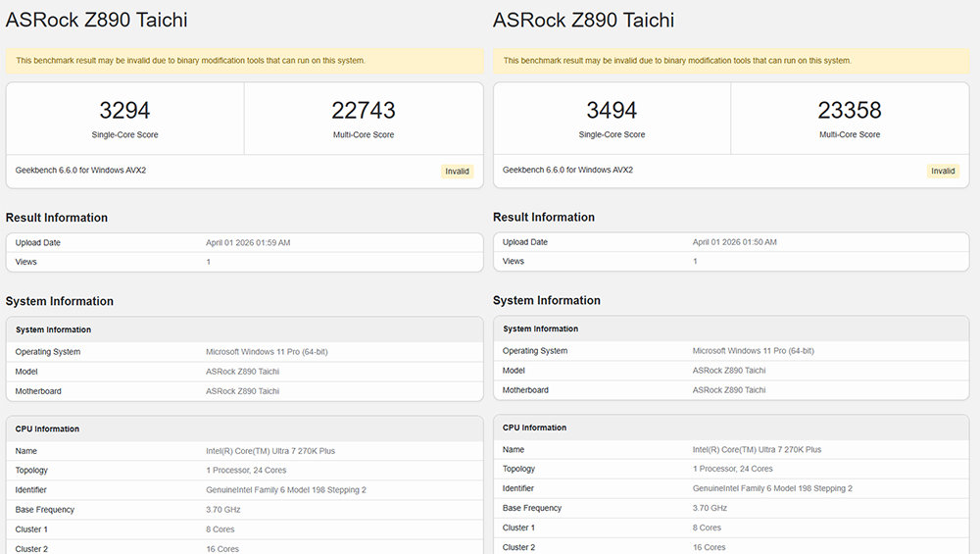Click left Topology value 1 Processor, 24 Cores
The width and height of the screenshot is (980, 554).
click(x=246, y=471)
